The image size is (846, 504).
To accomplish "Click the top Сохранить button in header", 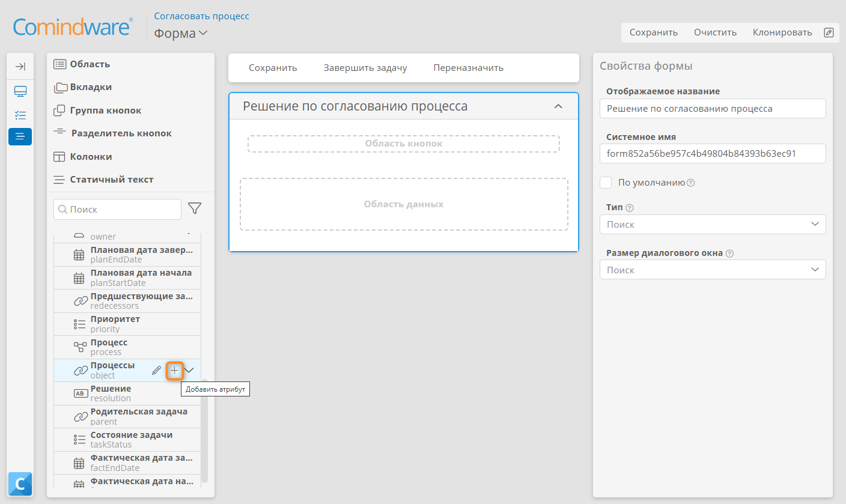I will point(654,32).
